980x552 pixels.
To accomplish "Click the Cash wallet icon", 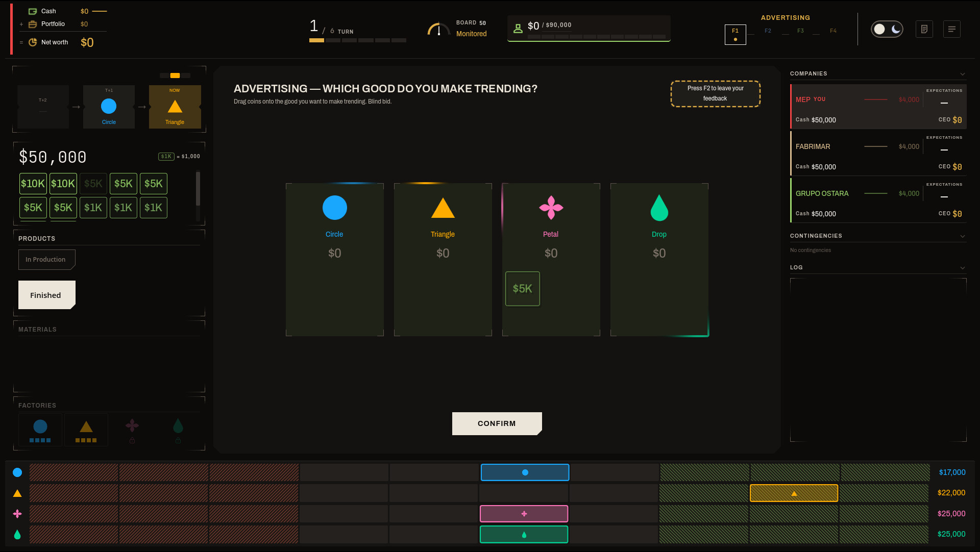I will (x=33, y=11).
